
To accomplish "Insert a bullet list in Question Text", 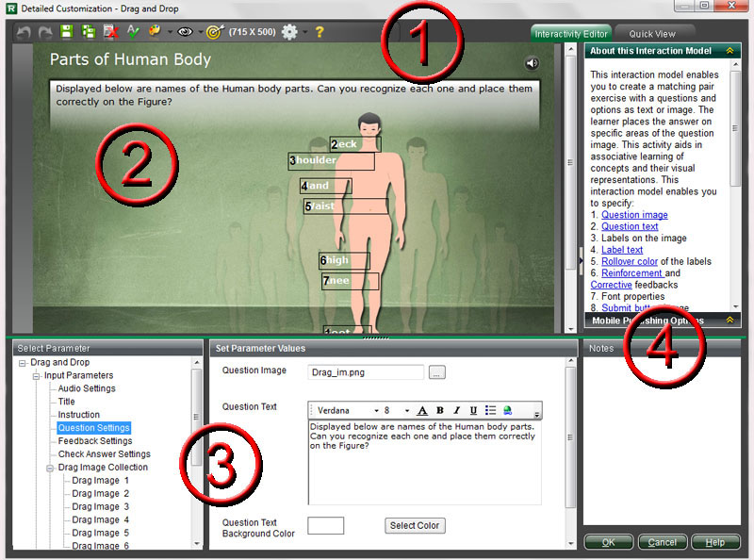I will [x=490, y=410].
